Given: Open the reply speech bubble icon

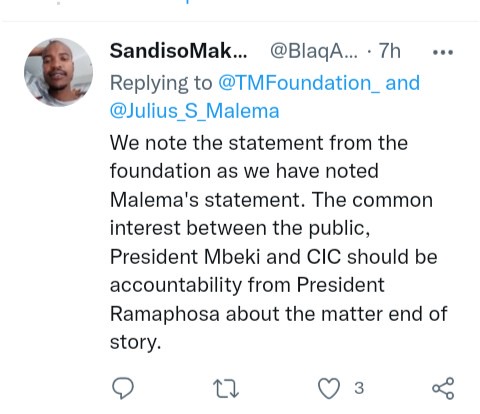Looking at the screenshot, I should tap(123, 388).
